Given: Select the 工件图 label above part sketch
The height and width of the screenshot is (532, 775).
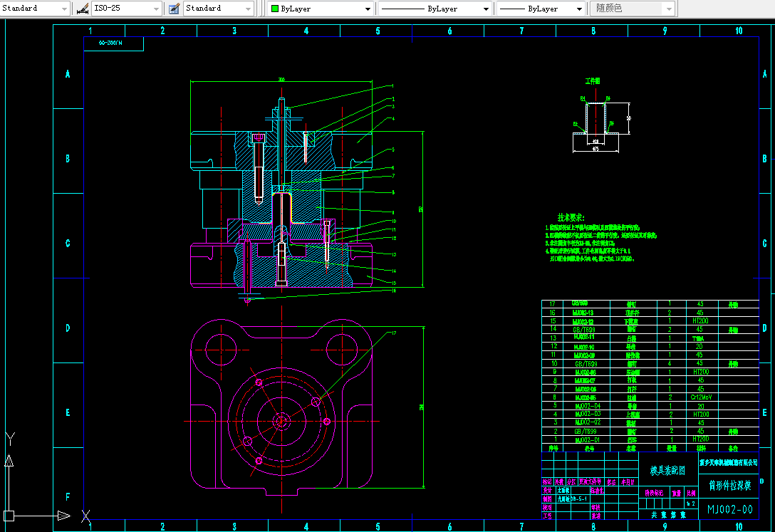Looking at the screenshot, I should point(593,82).
